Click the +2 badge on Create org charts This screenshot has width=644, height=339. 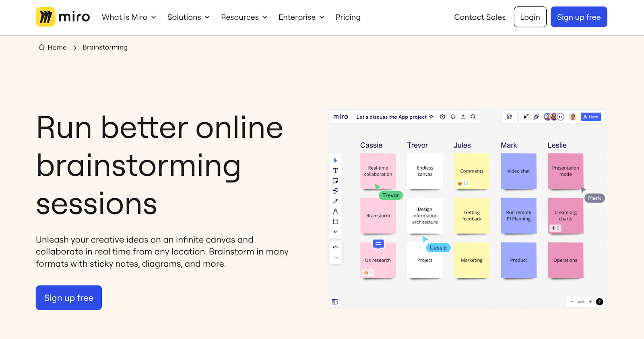555,228
